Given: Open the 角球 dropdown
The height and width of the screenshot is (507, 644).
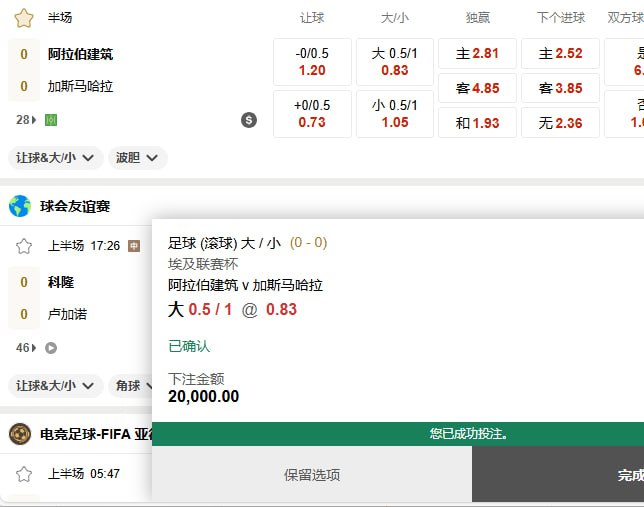Looking at the screenshot, I should click(x=137, y=386).
